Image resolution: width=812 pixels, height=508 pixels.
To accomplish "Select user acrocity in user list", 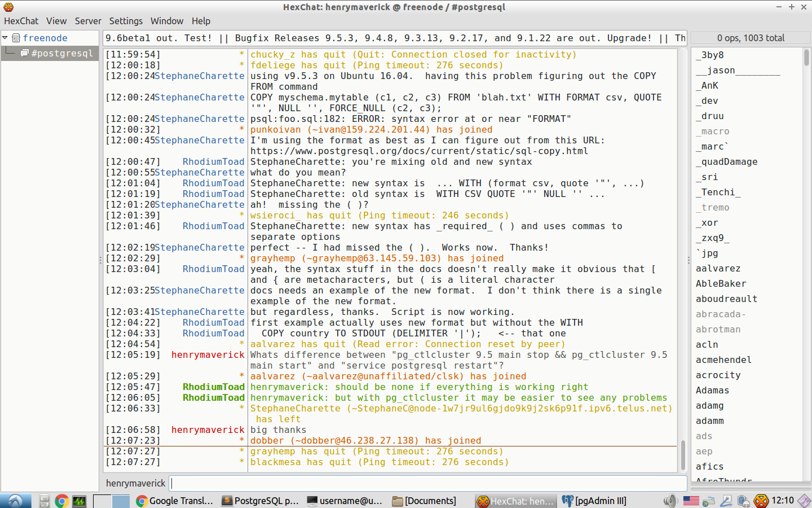I will point(718,375).
